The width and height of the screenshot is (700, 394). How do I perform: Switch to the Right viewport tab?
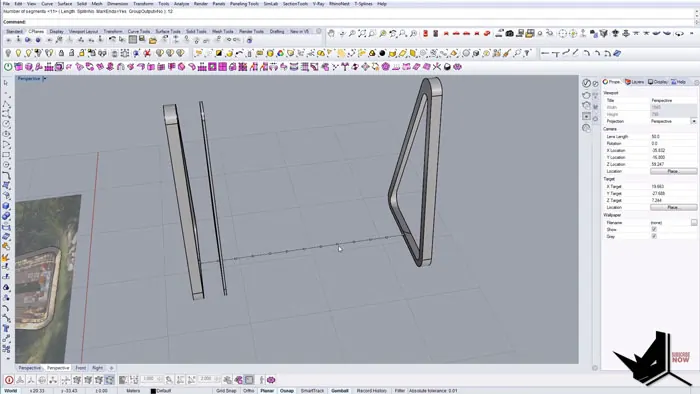[97, 368]
